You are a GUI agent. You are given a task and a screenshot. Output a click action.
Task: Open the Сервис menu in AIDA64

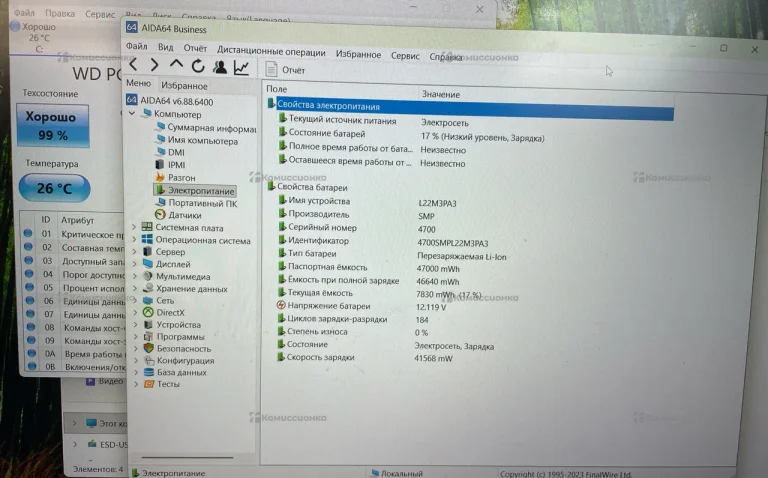point(405,56)
